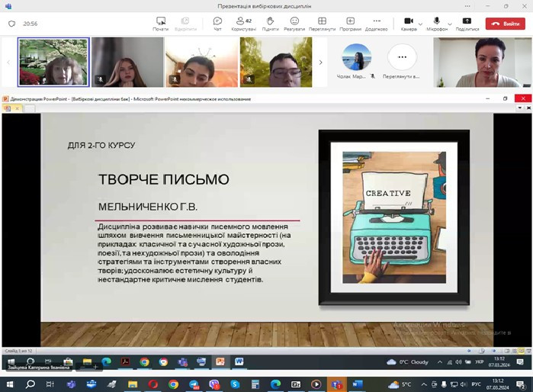Open the reactions menu (Реагувати)
The width and height of the screenshot is (533, 392).
coord(294,23)
